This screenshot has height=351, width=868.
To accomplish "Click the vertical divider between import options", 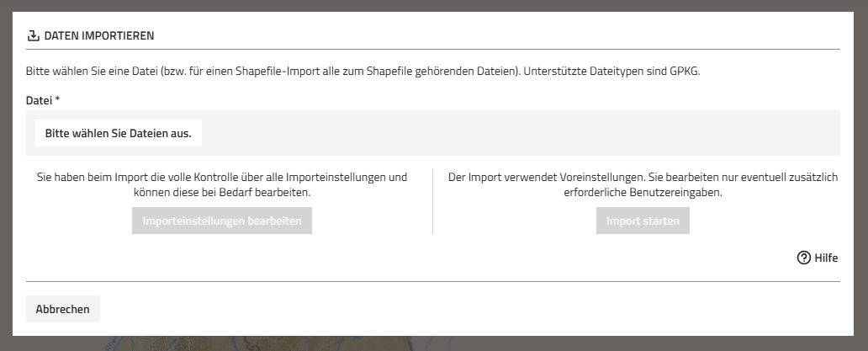I will point(432,201).
